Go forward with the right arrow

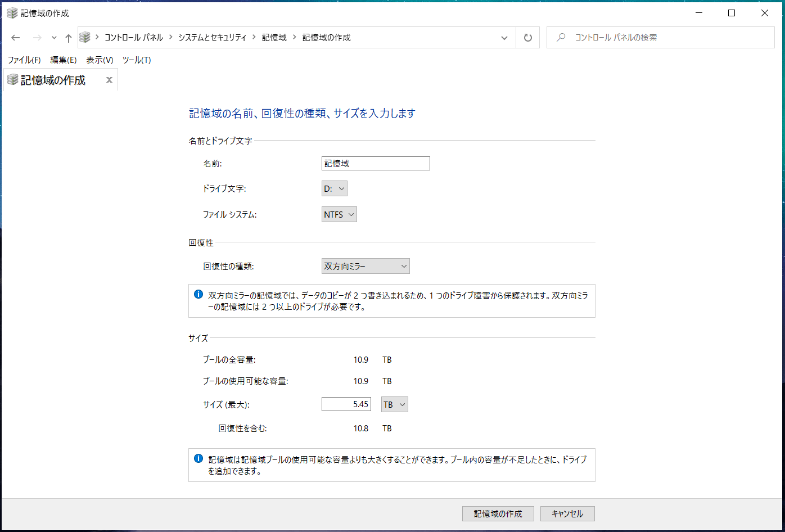(x=37, y=38)
